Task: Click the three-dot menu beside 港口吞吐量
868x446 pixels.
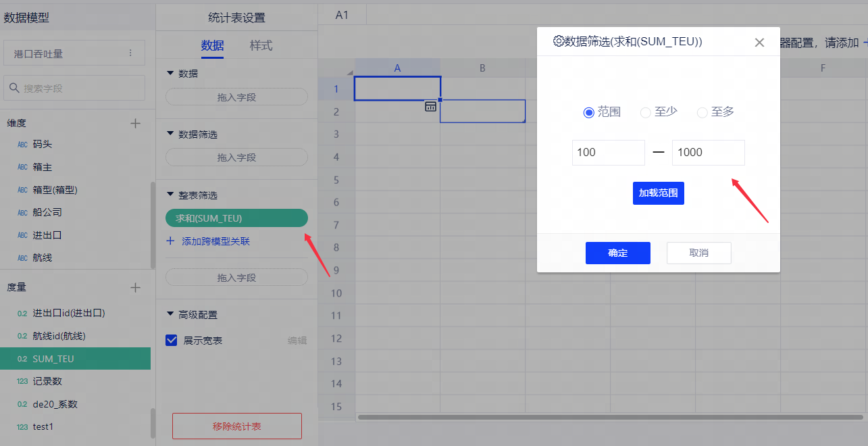Action: (x=130, y=53)
